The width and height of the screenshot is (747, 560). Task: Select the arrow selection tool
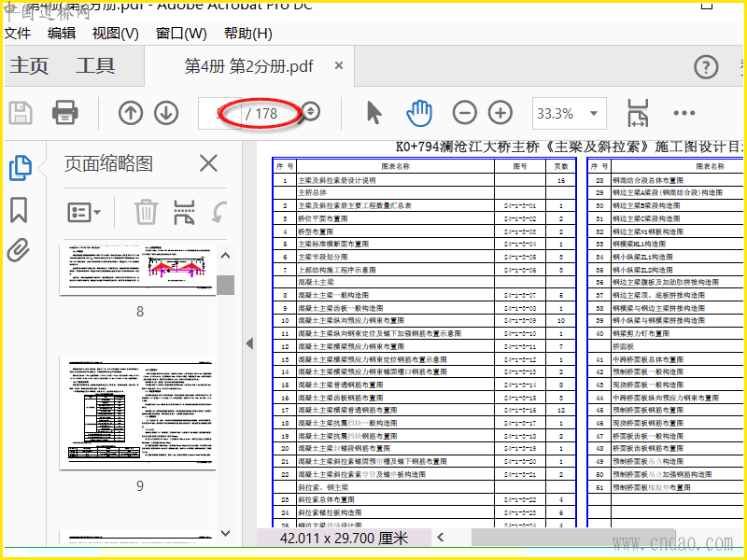coord(374,113)
